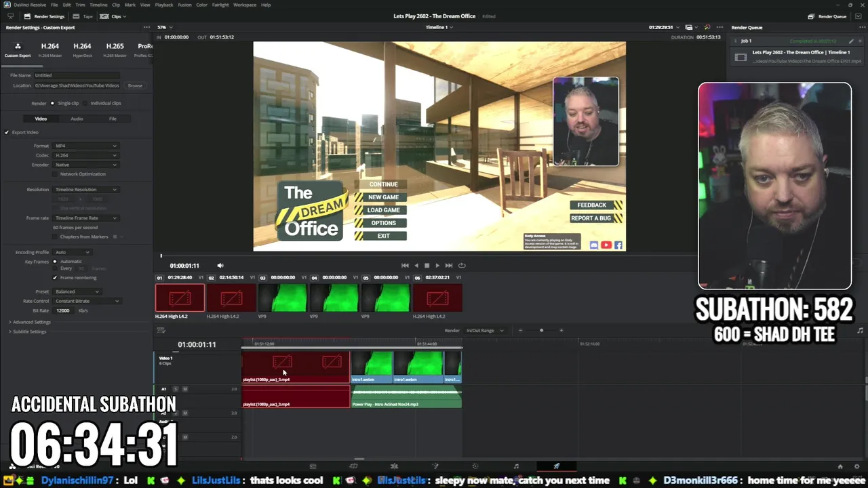The image size is (868, 488).
Task: Switch to the Edit page
Action: coord(394,466)
